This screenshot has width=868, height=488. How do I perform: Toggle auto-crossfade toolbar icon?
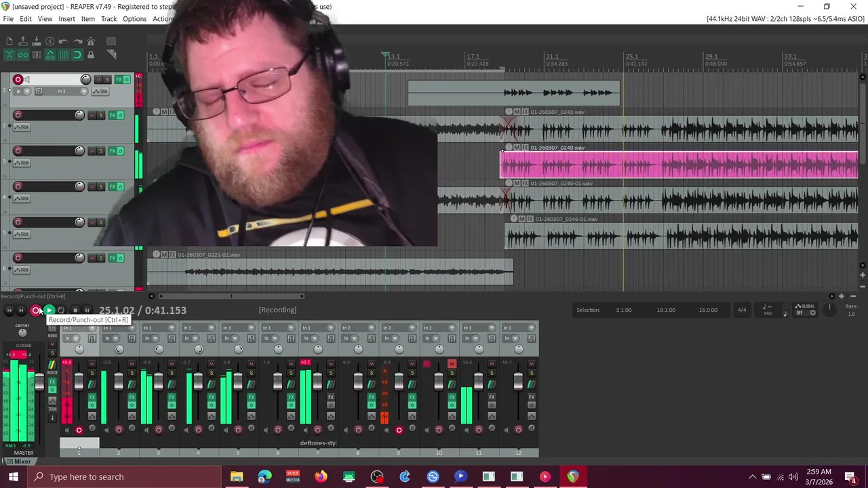(9, 55)
